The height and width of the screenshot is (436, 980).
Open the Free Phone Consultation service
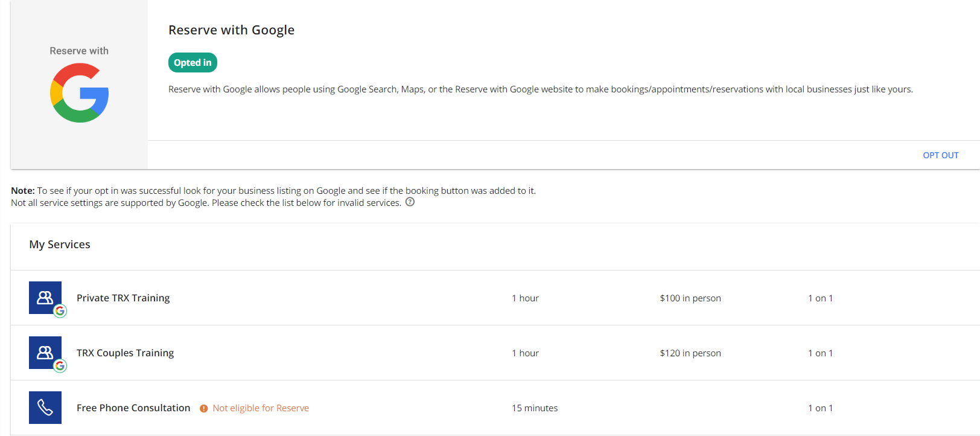[x=133, y=408]
